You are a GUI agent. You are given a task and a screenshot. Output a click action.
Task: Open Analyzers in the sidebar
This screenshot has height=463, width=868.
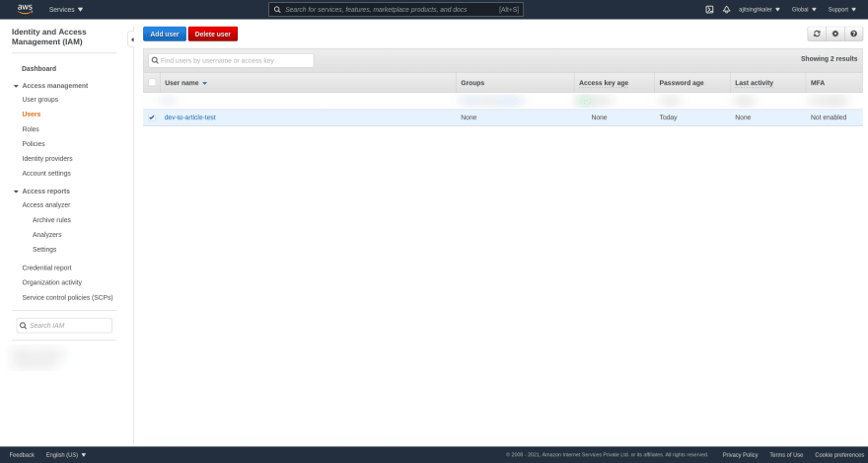pos(47,235)
